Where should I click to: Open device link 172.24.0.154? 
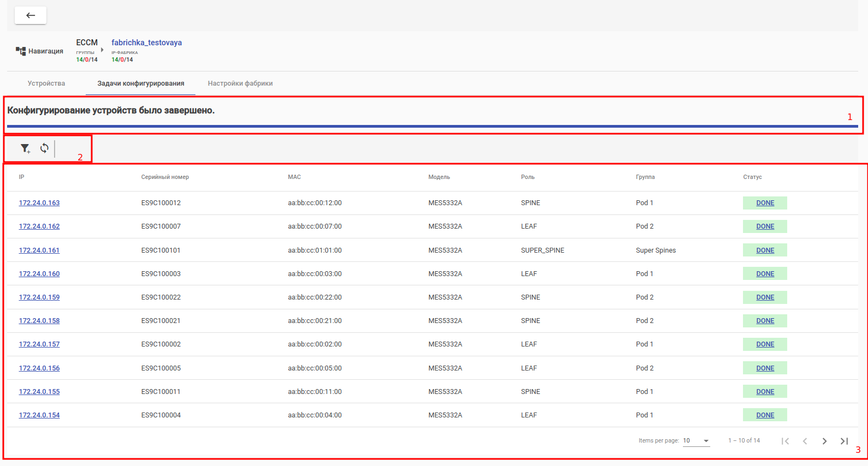[x=39, y=415]
